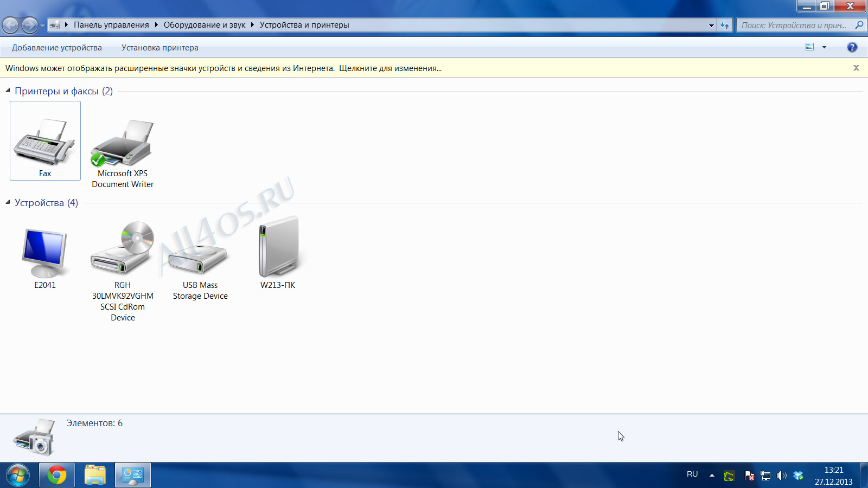Restore down the window
The width and height of the screenshot is (868, 488).
point(825,6)
